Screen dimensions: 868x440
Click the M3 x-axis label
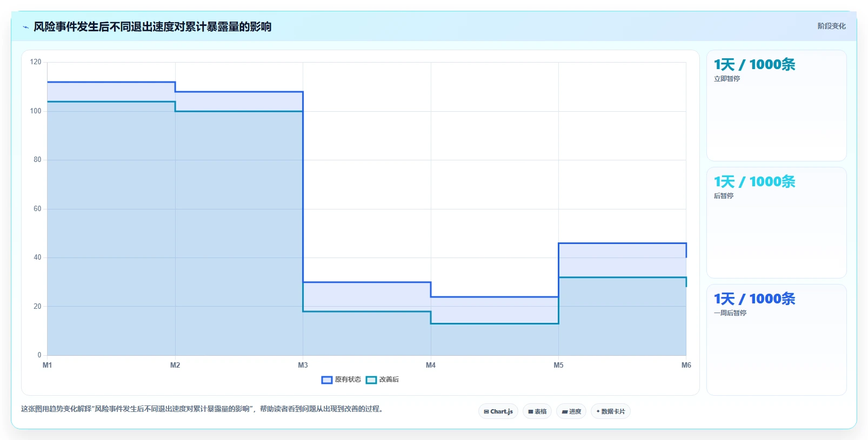[303, 365]
